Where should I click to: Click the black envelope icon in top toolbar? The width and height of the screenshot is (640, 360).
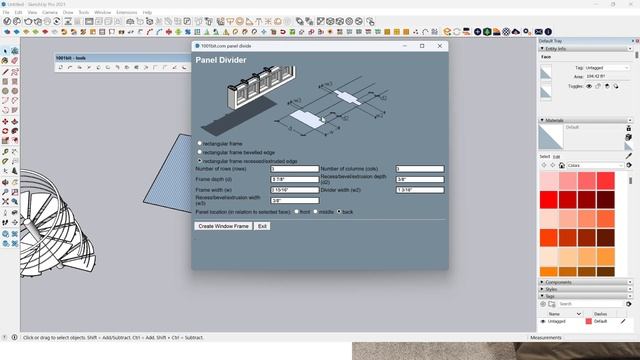point(539,31)
